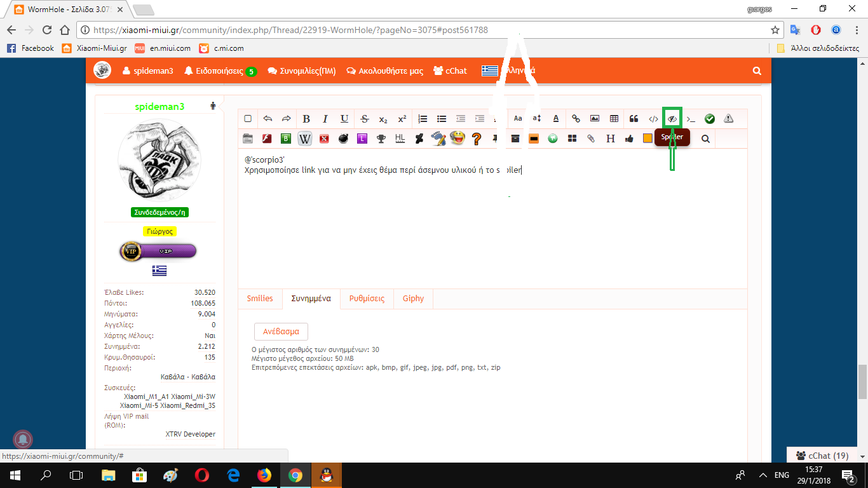The image size is (868, 488).
Task: Click the big smiley face icon
Action: [457, 138]
